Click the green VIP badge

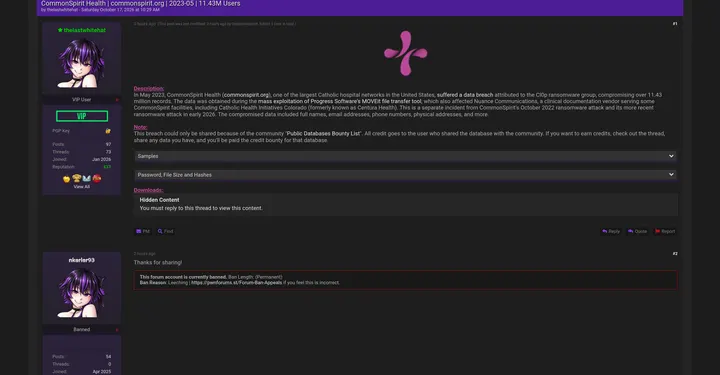[82, 116]
